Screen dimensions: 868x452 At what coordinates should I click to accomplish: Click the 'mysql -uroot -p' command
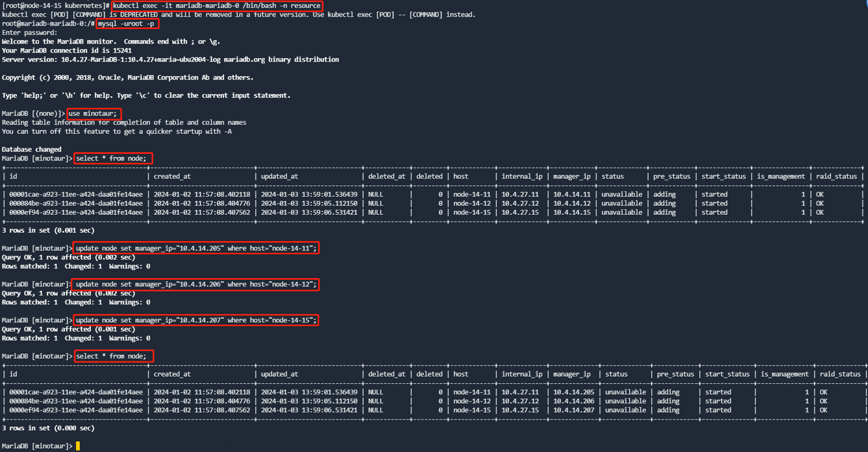[127, 23]
